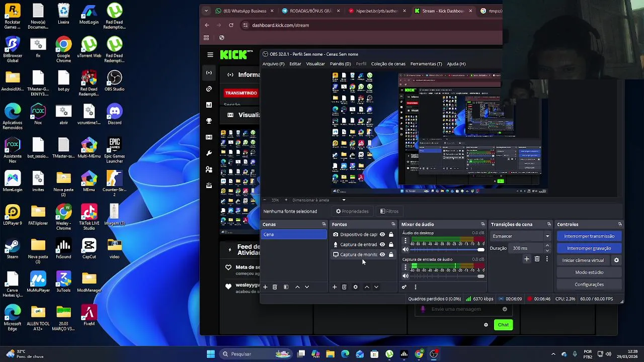The image size is (644, 362).
Task: Open source properties gear in the Fontes toolbar
Action: (355, 287)
